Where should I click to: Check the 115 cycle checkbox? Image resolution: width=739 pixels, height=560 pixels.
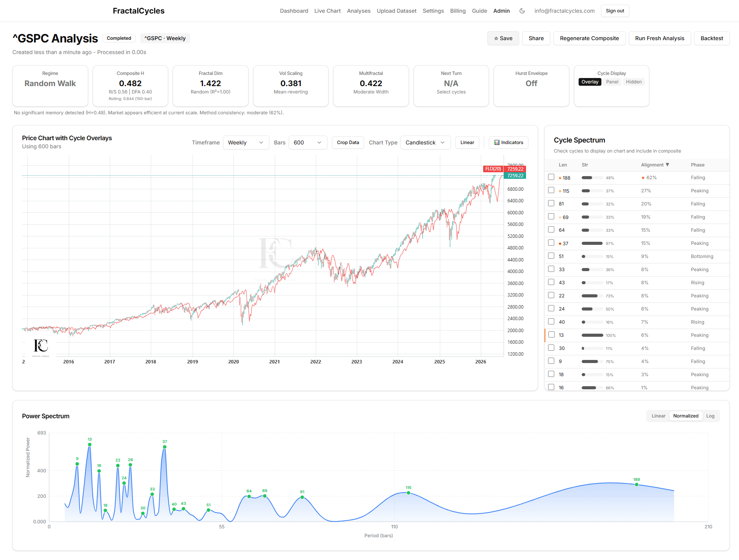coord(551,190)
